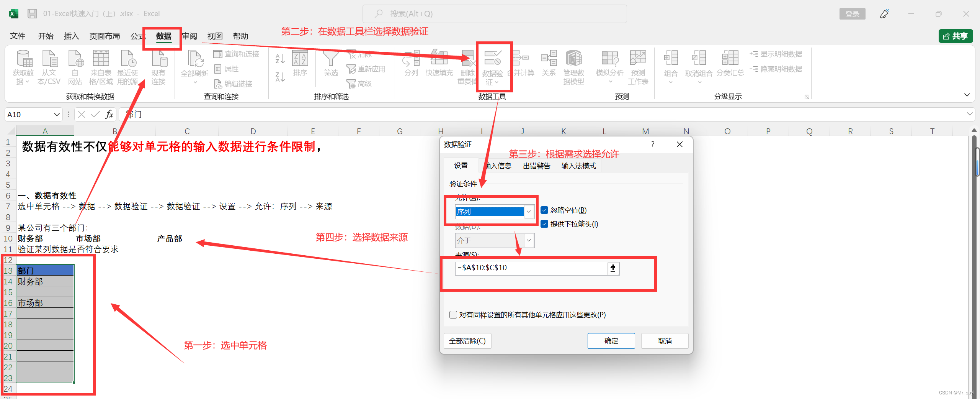Click the Share (共享) button
Viewport: 980px width, 399px height.
click(955, 36)
